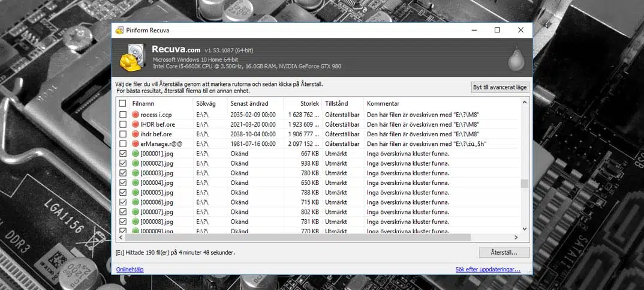
Task: Open the Onlinehjälp link
Action: (130, 270)
